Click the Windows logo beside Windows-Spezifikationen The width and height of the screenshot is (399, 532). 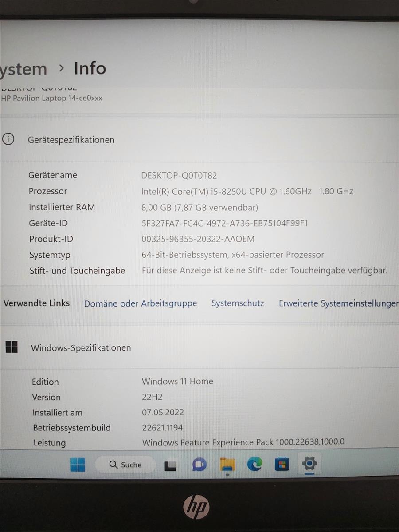point(12,347)
